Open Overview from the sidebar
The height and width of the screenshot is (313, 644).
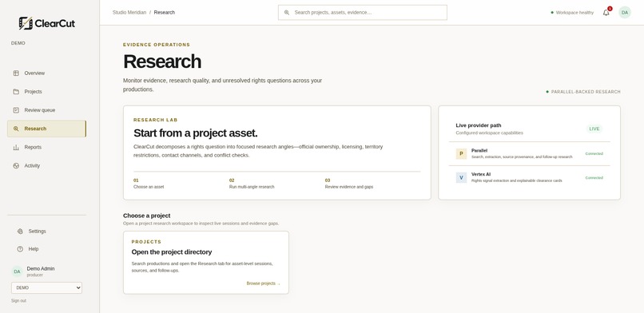pos(47,73)
